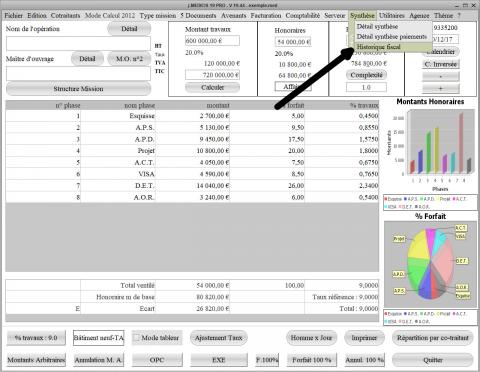Focus the Nom de l'opération text field
480x372 pixels.
(x=78, y=43)
